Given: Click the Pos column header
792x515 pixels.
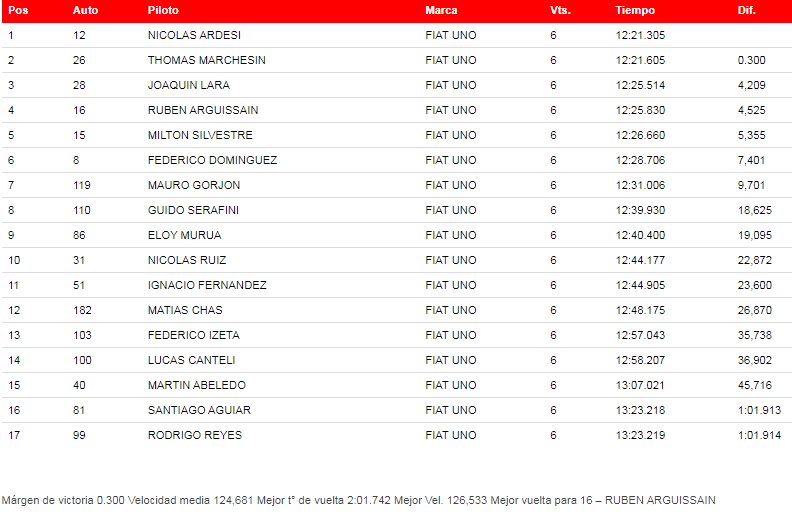Looking at the screenshot, I should coord(18,10).
